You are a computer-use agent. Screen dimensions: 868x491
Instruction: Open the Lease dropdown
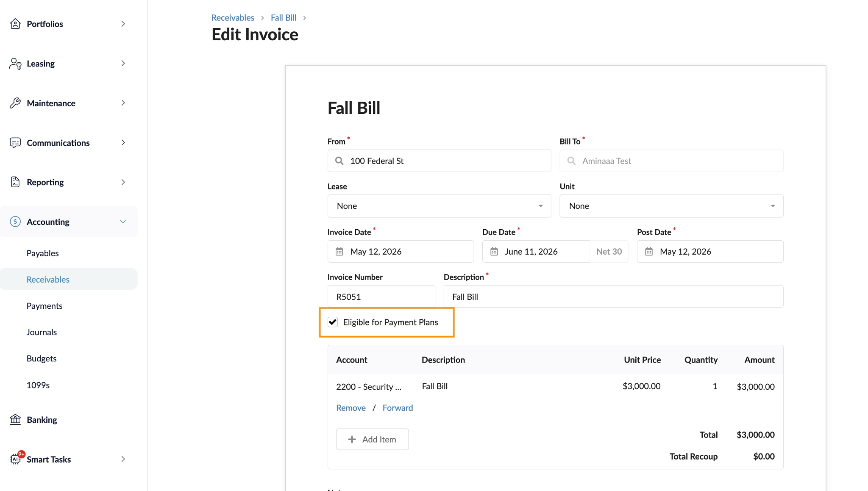[x=439, y=206]
